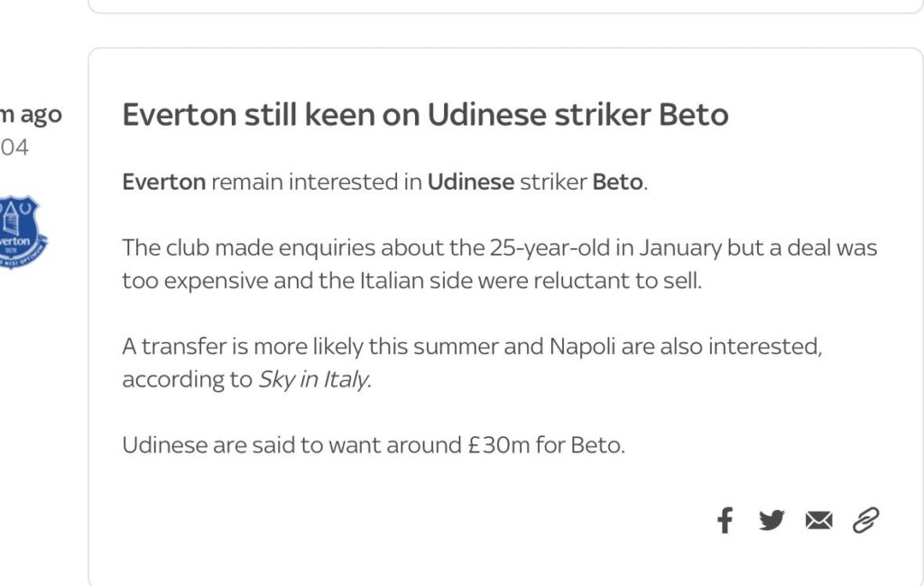Viewport: 924px width, 586px height.
Task: Share the Beto article on Facebook
Action: click(x=725, y=520)
